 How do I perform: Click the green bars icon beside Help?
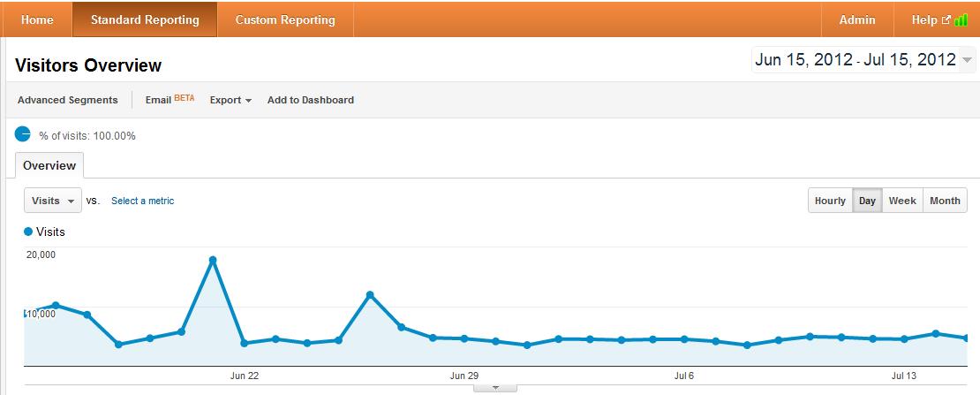[961, 20]
